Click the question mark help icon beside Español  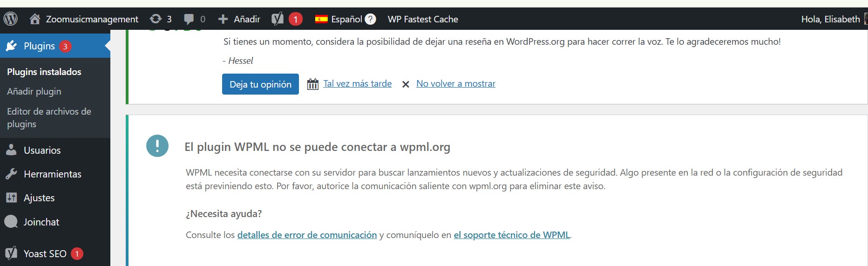click(x=370, y=19)
